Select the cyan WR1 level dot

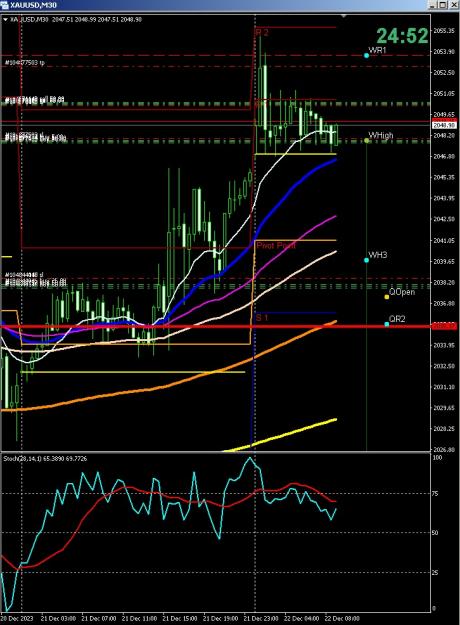click(x=366, y=55)
